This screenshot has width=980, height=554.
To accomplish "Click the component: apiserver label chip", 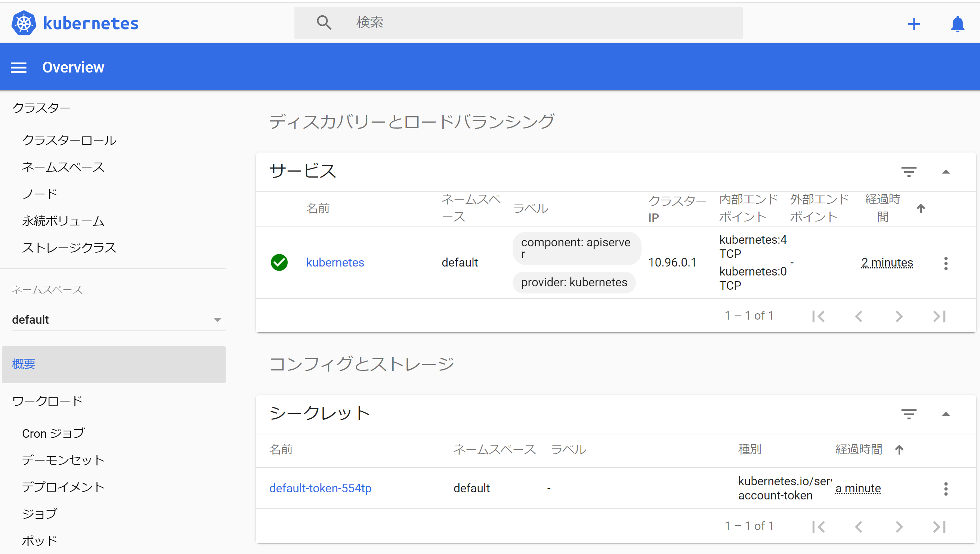I will (x=576, y=248).
